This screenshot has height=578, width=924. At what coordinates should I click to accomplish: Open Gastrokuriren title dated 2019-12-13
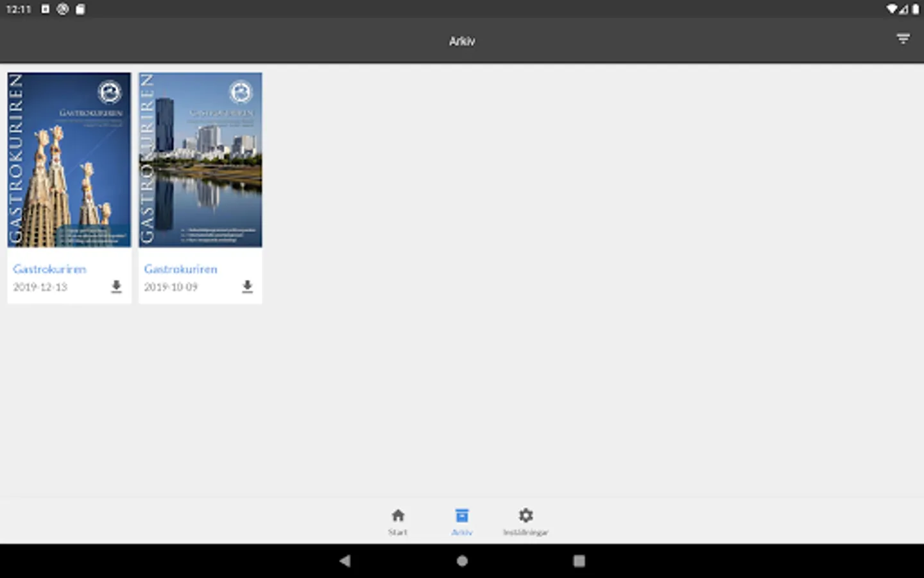coord(49,269)
